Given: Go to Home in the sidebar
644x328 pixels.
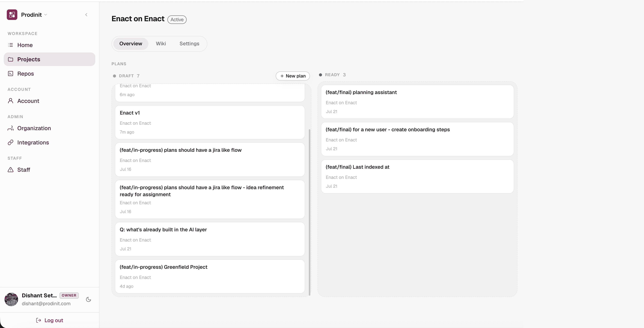Looking at the screenshot, I should pos(50,45).
